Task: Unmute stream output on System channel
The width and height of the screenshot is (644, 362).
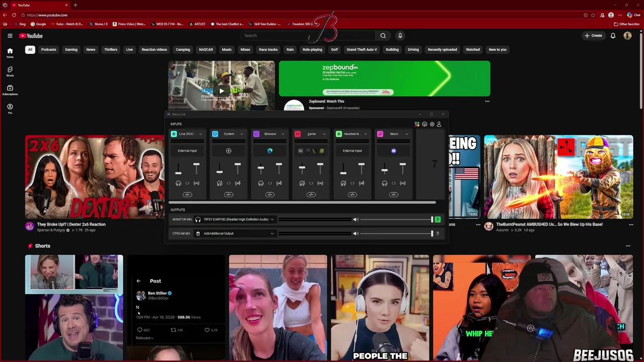Action: 237,184
